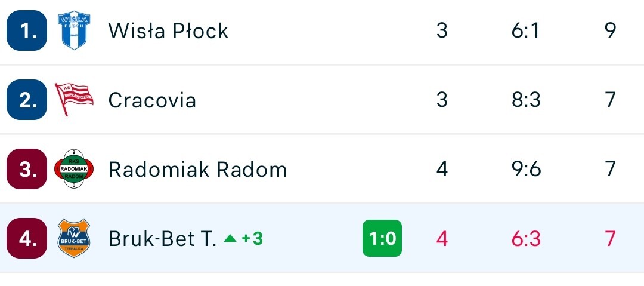Click the Radomiak Radom club crest
Screen dimensions: 644x286
[x=73, y=170]
